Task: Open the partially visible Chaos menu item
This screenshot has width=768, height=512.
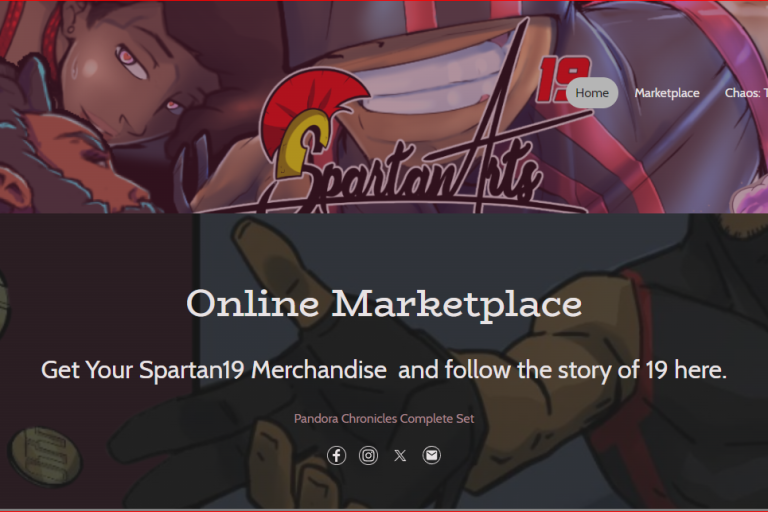Action: click(x=746, y=93)
